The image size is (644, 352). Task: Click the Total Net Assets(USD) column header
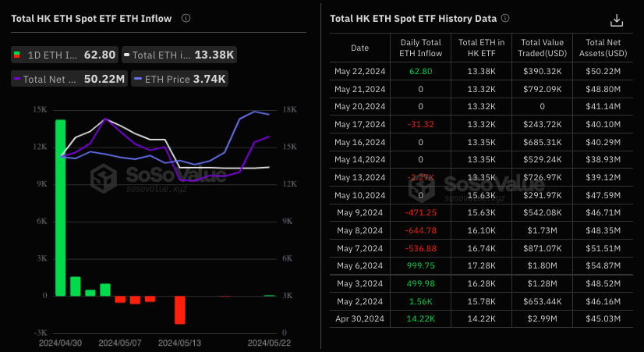point(606,48)
